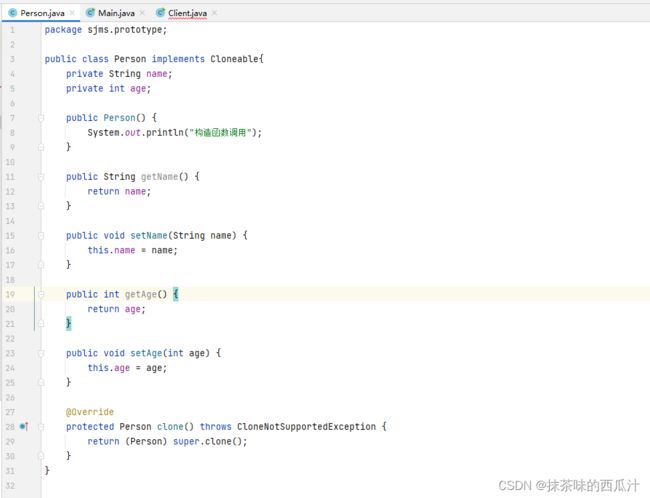This screenshot has width=650, height=498.
Task: Click the Main.java class file icon
Action: (x=90, y=13)
